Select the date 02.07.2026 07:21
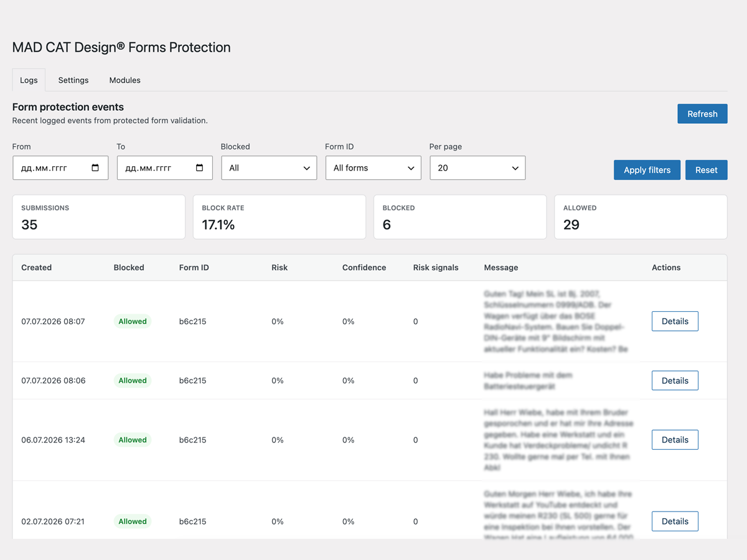The height and width of the screenshot is (560, 747). tap(53, 521)
